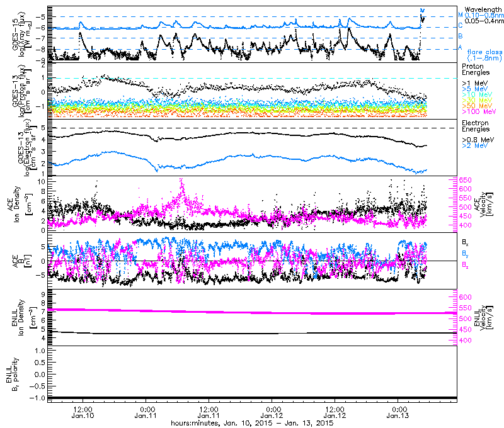This screenshot has height=428, width=504.
Task: Click the 'ACE Ion Density' axis label
Action: click(x=20, y=204)
